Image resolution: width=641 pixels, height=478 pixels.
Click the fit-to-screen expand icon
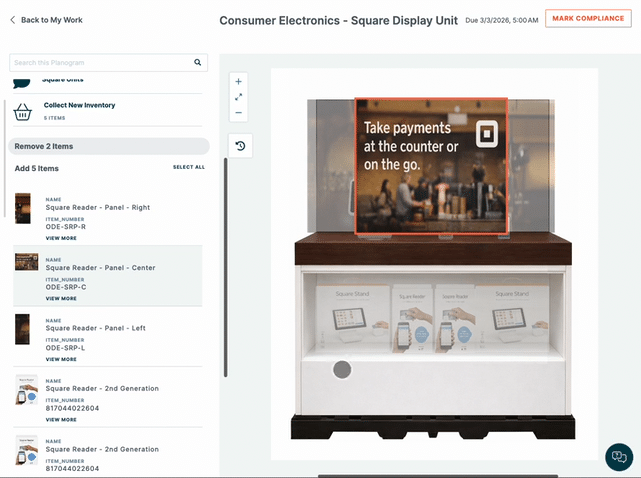point(239,97)
